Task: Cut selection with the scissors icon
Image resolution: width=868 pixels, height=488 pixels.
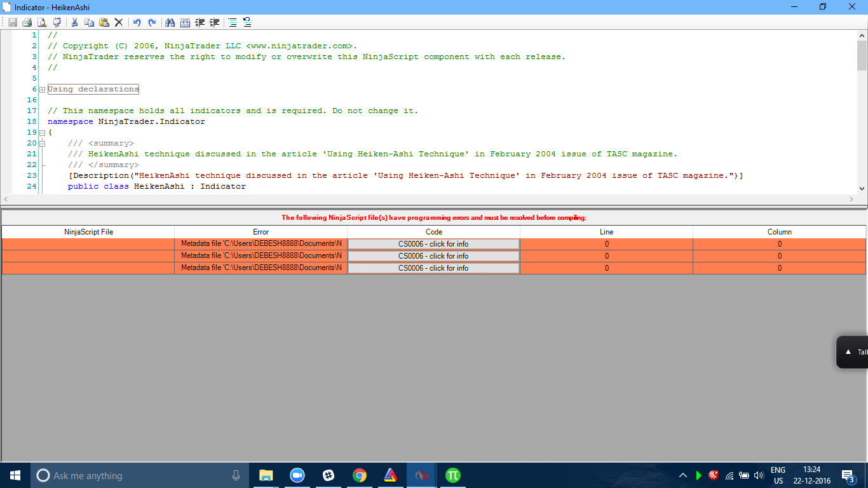Action: 74,22
